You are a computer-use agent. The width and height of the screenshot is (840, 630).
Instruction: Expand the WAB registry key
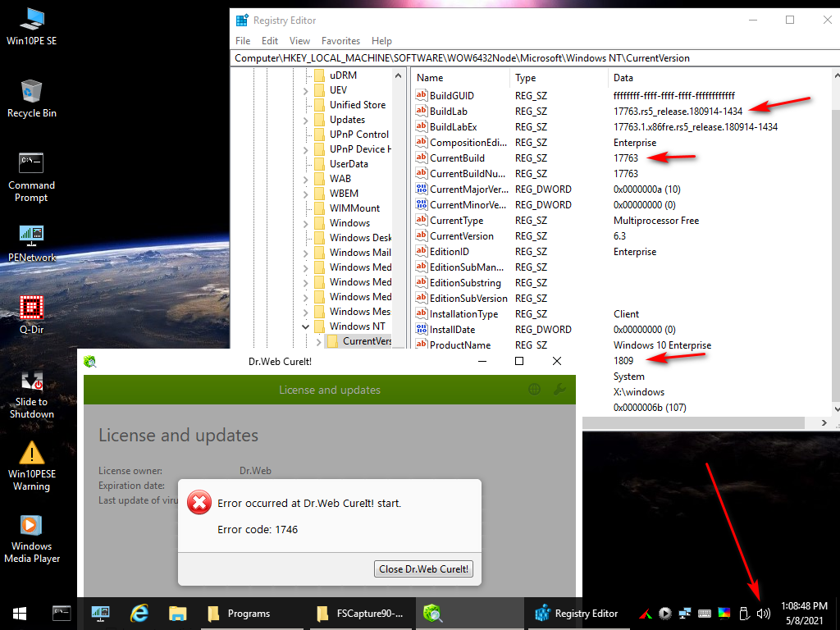coord(306,179)
